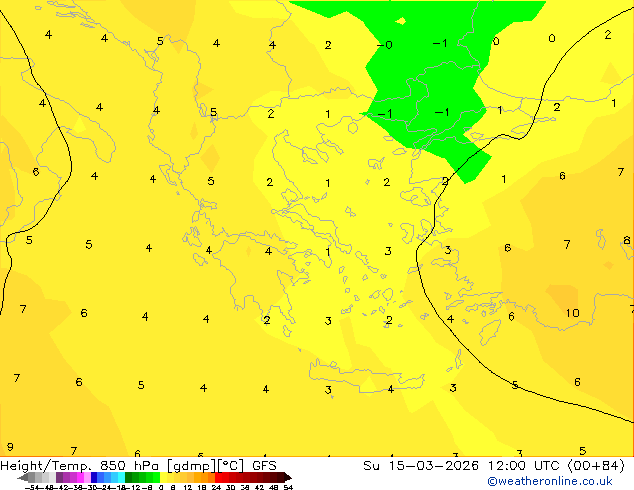Screen dimensions: 634x490
Task: Select the '-0' temperature value on the map
Action: click(x=385, y=44)
